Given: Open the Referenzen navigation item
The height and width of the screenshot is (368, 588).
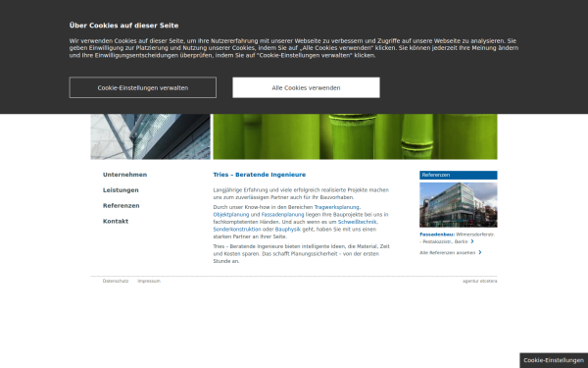Looking at the screenshot, I should point(122,206).
